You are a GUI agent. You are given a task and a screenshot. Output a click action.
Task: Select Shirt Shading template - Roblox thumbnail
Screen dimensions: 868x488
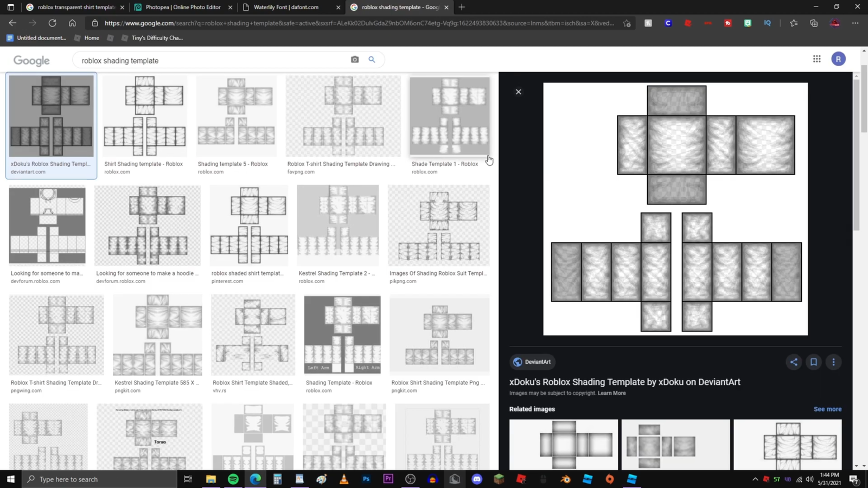tap(145, 117)
